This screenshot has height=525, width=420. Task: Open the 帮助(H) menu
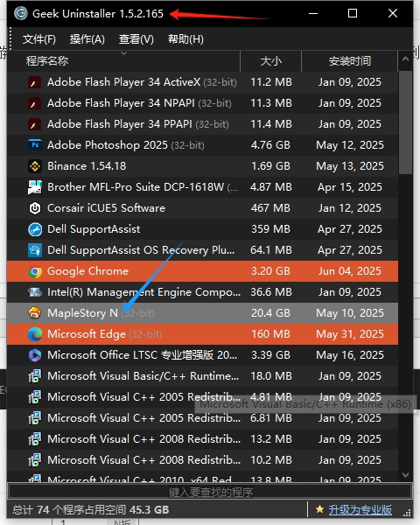[x=185, y=39]
